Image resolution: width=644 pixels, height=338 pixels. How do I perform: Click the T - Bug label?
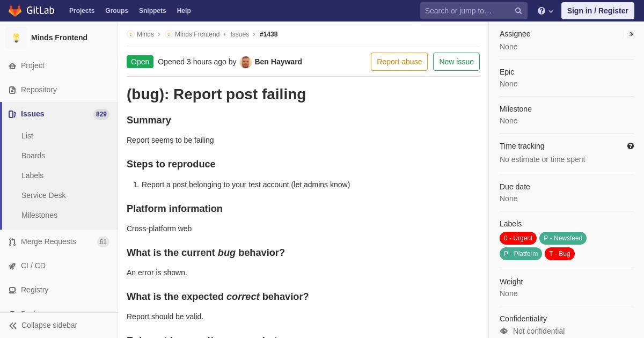point(560,254)
